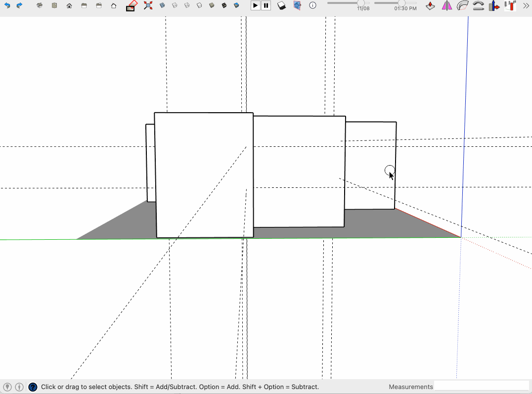
Task: Select Shaded face style
Action: (x=212, y=5)
